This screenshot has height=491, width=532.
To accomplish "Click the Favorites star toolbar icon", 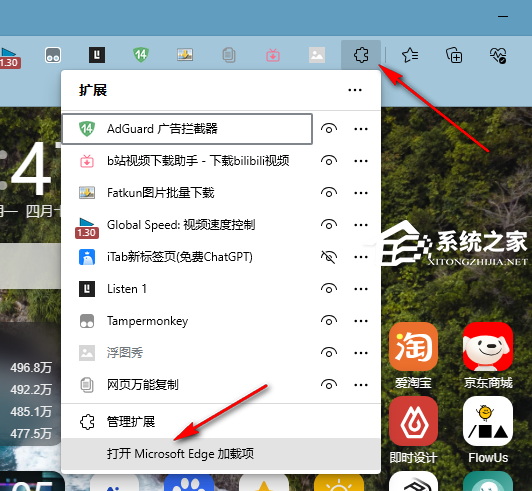I will pyautogui.click(x=410, y=55).
